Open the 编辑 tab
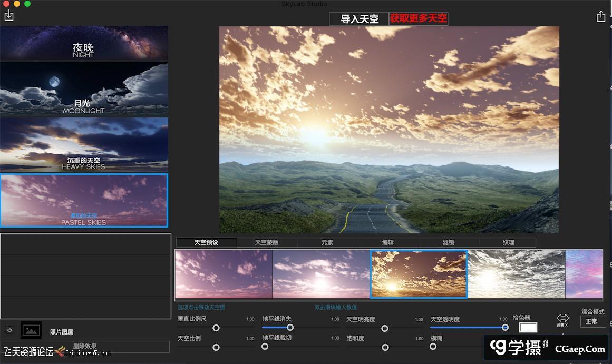The height and width of the screenshot is (364, 612). pyautogui.click(x=388, y=242)
